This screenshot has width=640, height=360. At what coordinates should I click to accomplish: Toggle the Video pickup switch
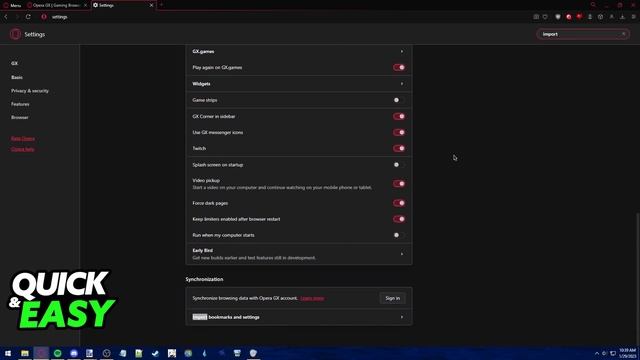[399, 184]
